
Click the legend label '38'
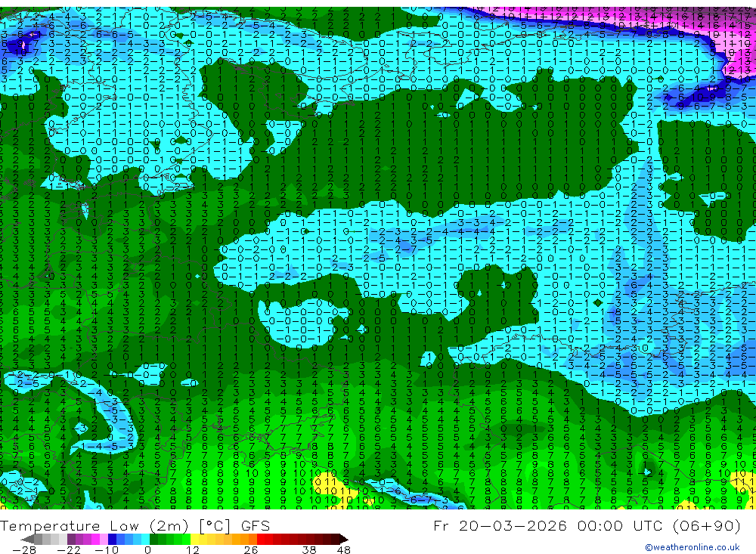pos(308,550)
